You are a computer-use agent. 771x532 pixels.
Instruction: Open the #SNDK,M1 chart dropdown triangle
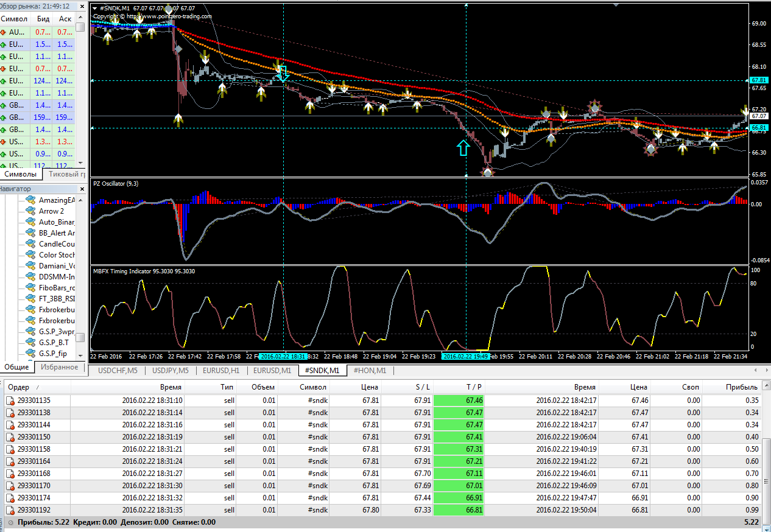[x=95, y=8]
